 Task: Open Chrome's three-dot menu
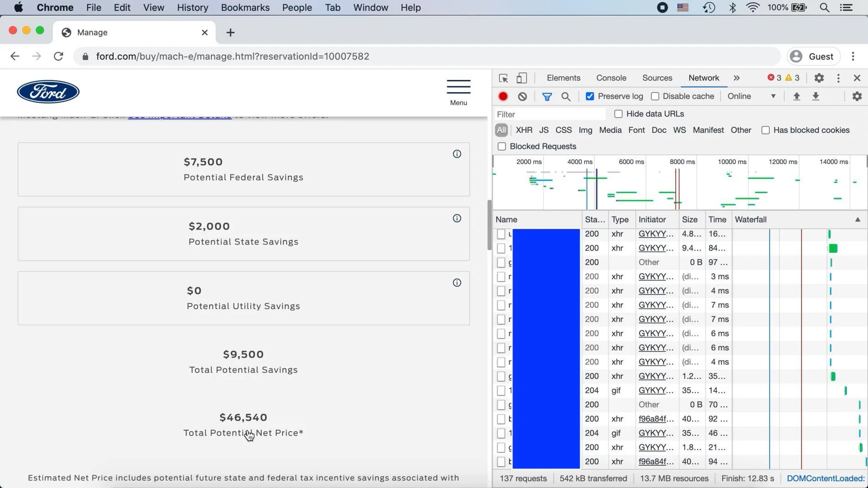[x=853, y=56]
